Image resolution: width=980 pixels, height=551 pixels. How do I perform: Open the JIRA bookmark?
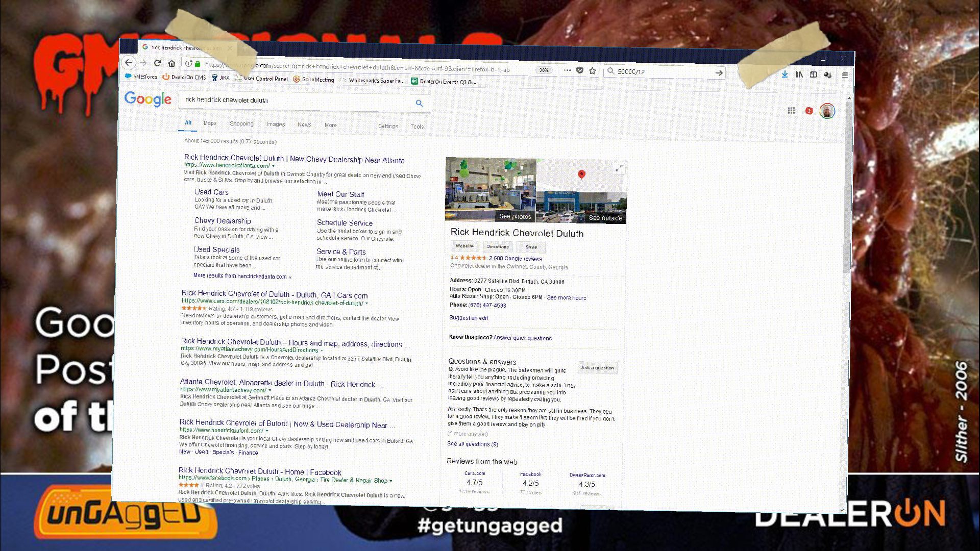point(220,78)
